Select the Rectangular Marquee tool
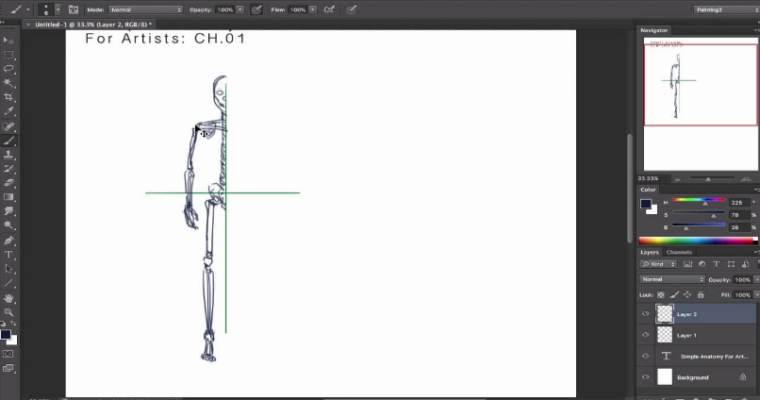This screenshot has height=400, width=760. 8,54
